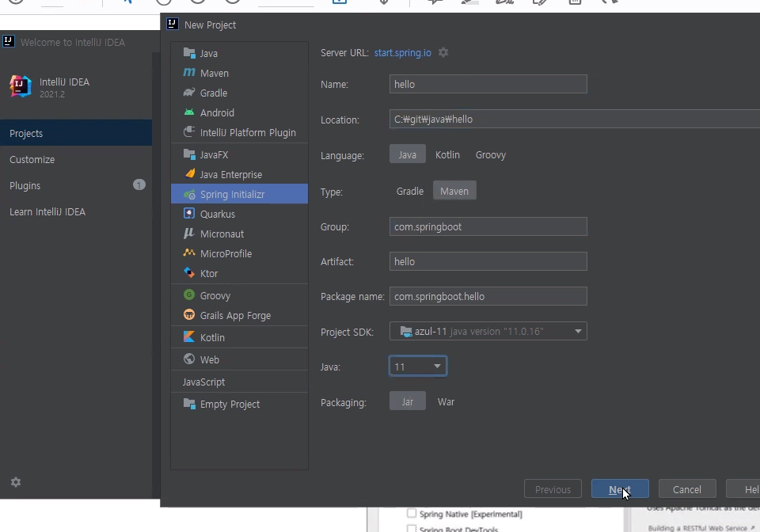Click the Group field com.springboot
The width and height of the screenshot is (760, 532).
click(488, 226)
